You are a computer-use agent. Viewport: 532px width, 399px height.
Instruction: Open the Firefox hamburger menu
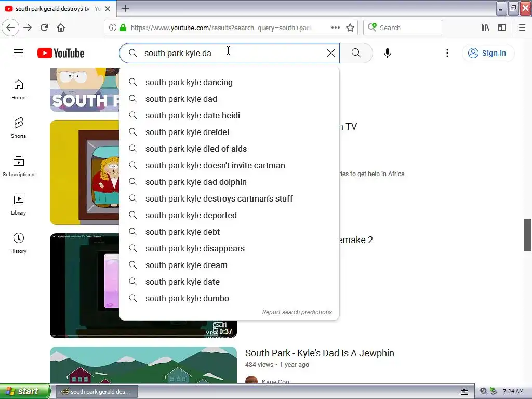(x=522, y=28)
